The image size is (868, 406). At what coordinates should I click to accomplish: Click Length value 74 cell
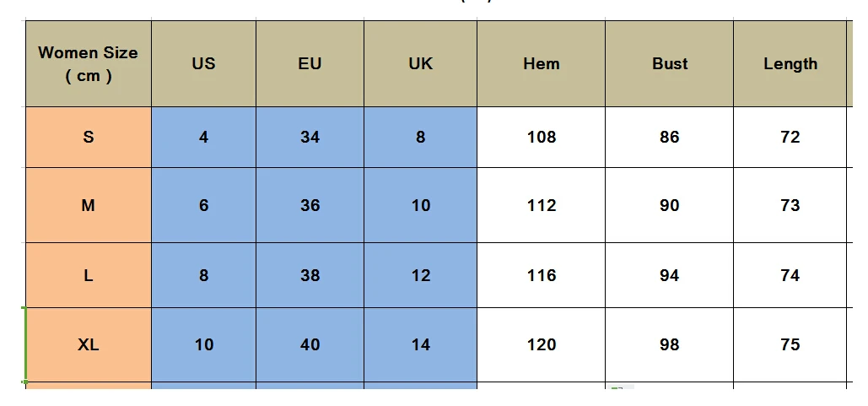(x=790, y=275)
